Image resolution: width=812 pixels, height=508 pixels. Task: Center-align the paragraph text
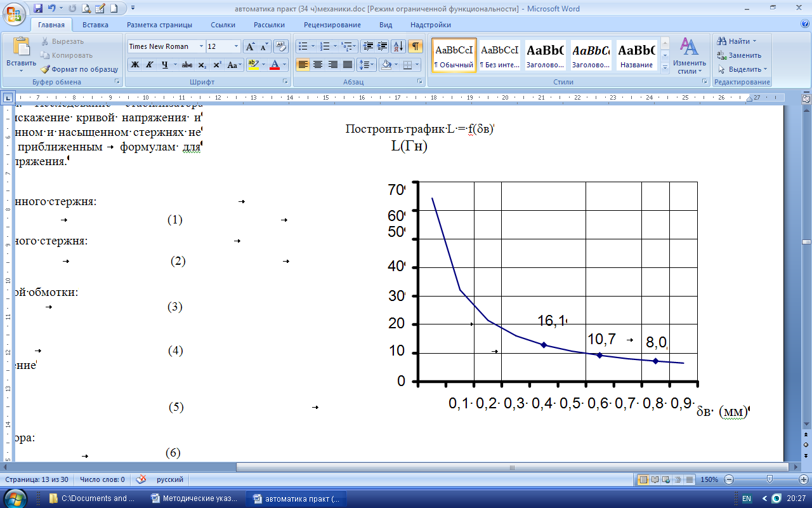point(318,65)
